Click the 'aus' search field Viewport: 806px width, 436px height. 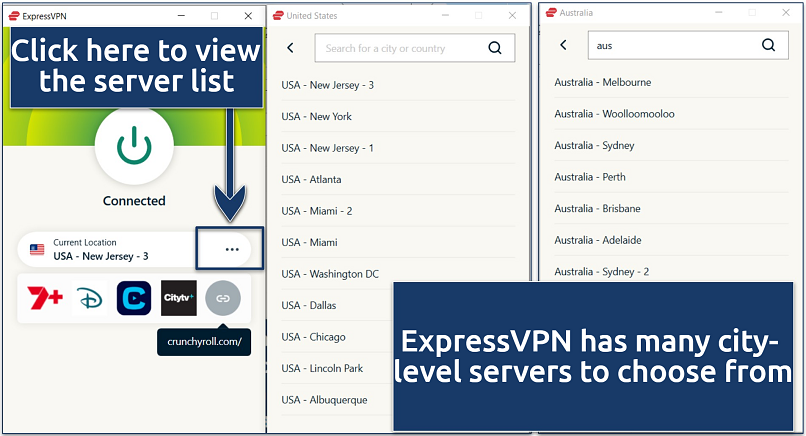click(x=688, y=45)
